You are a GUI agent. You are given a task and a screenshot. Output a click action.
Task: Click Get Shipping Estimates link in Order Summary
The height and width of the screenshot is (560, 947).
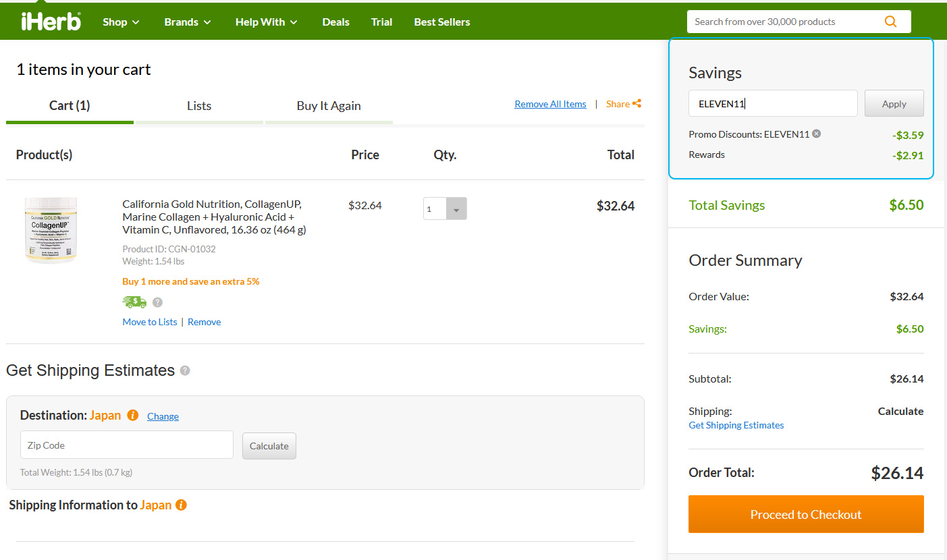coord(736,425)
